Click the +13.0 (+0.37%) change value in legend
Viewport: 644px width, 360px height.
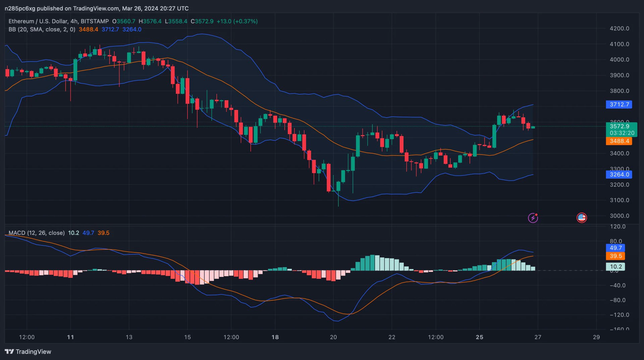pyautogui.click(x=237, y=21)
